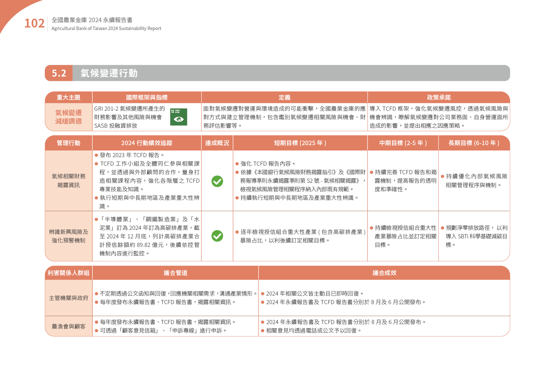The height and width of the screenshot is (392, 555).
Task: Click column header 重大主題
Action: point(68,97)
